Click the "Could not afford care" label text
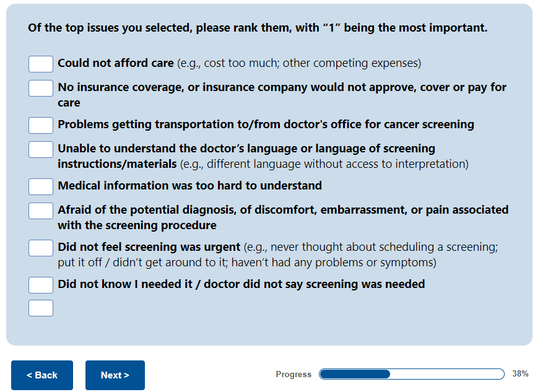 click(x=116, y=63)
